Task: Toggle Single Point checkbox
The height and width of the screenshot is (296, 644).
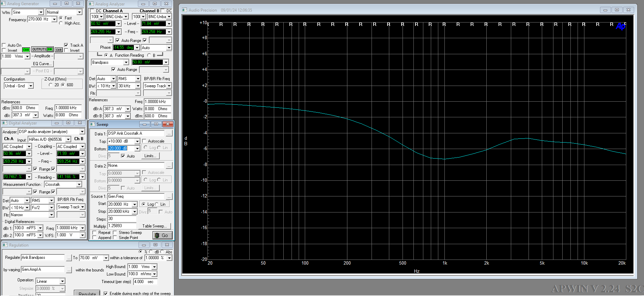Action: click(115, 238)
